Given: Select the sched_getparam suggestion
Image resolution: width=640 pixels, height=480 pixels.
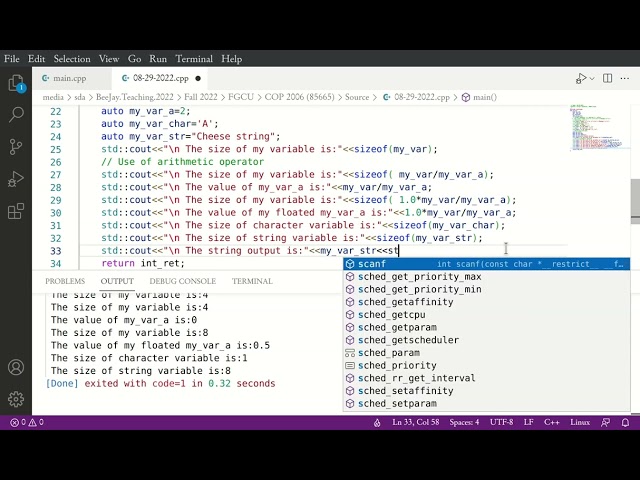Looking at the screenshot, I should 487,327.
